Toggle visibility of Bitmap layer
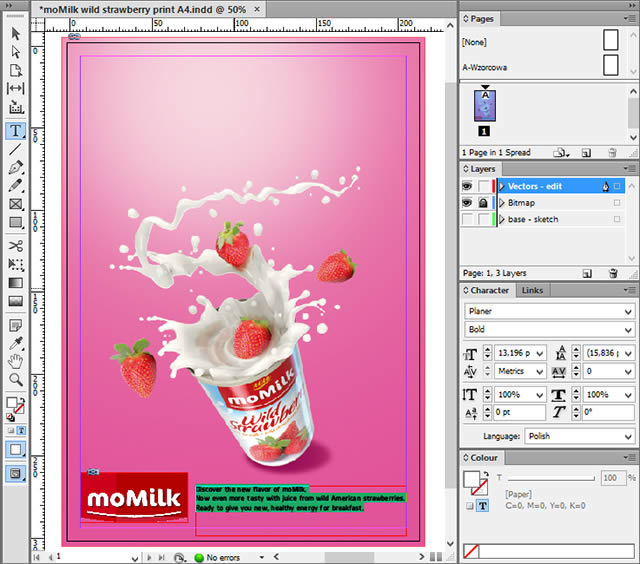 467,203
